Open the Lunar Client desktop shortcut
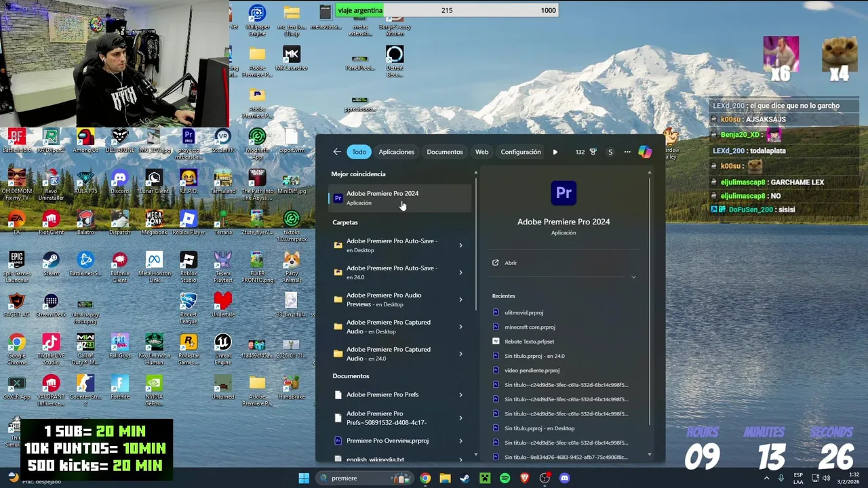 (154, 182)
